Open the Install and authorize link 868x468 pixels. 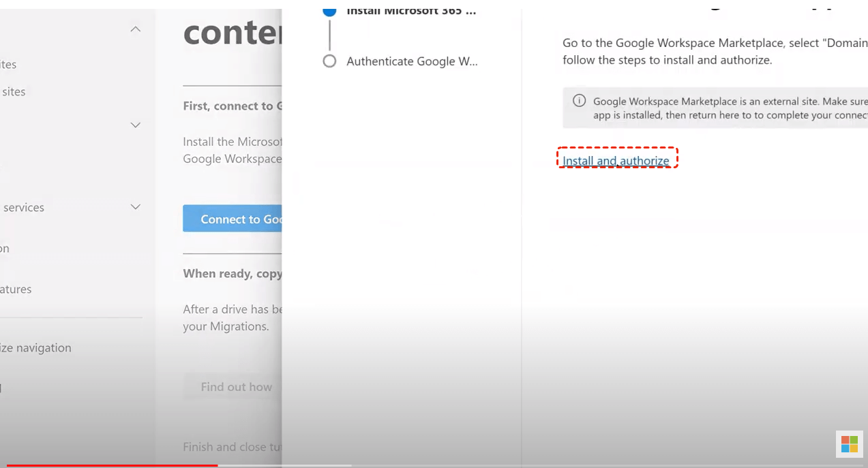[616, 161]
